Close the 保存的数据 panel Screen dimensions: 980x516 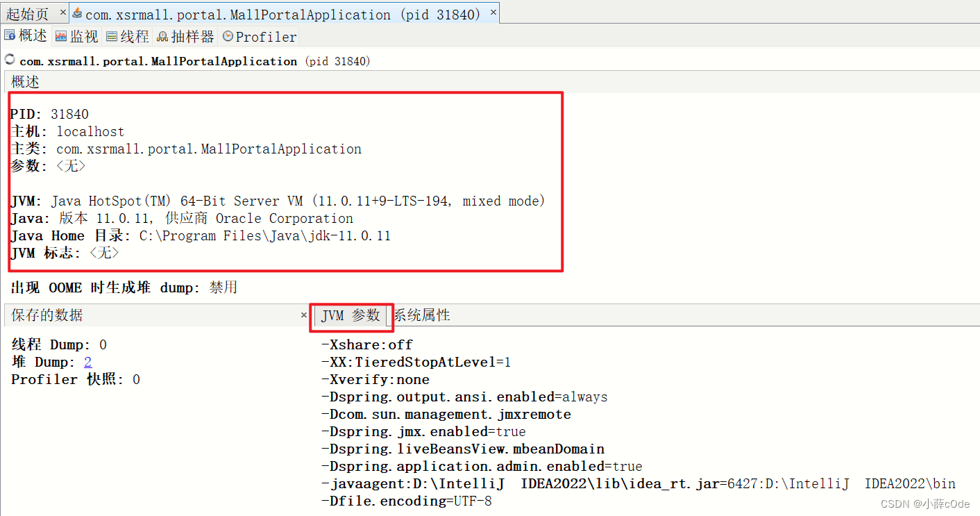pyautogui.click(x=303, y=315)
